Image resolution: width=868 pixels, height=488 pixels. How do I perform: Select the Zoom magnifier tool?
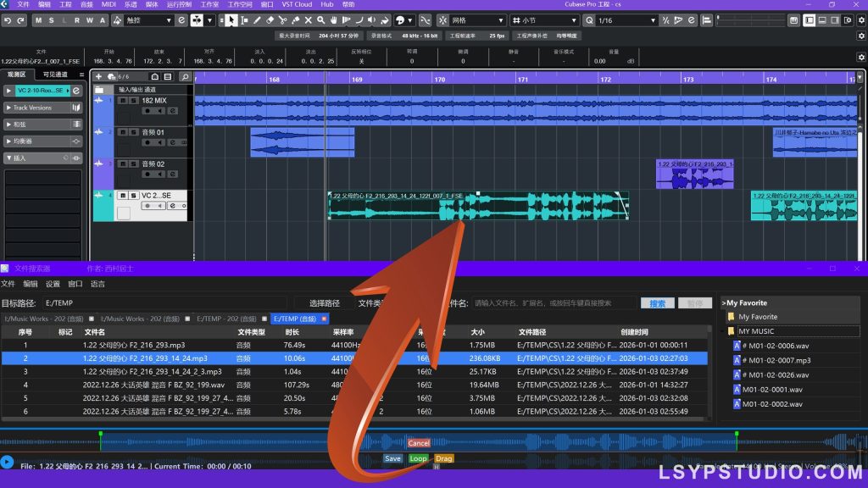tap(320, 19)
